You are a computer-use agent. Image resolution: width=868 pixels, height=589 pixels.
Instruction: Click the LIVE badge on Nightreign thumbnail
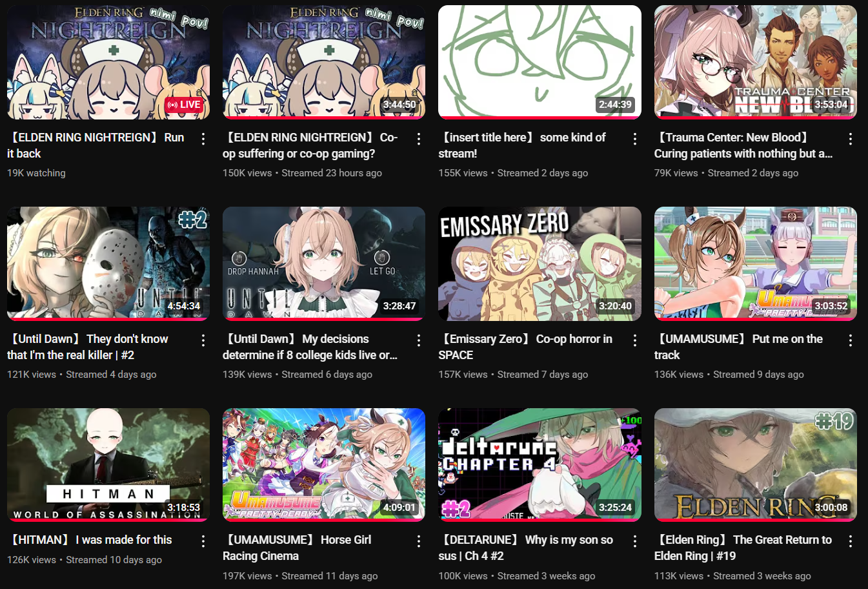tap(185, 105)
